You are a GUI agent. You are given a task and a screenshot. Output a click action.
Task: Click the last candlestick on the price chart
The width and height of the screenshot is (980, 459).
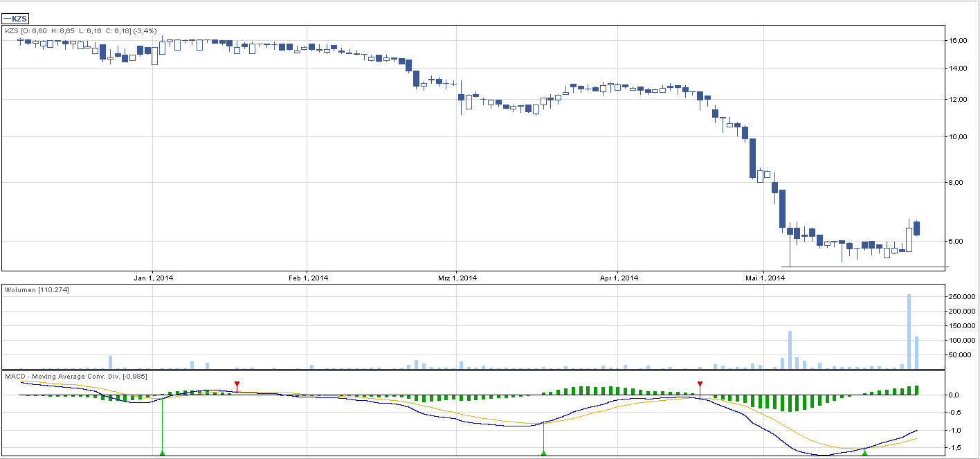[x=916, y=228]
